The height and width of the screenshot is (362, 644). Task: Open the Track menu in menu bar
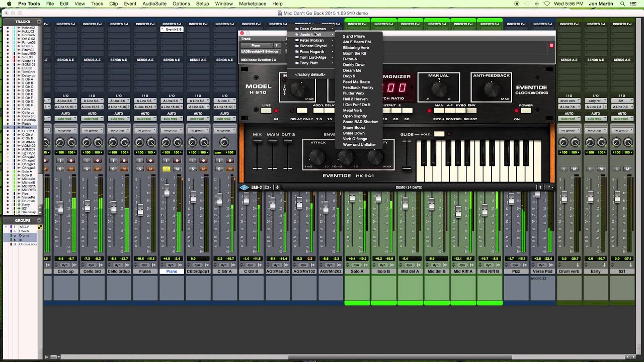coord(97,4)
